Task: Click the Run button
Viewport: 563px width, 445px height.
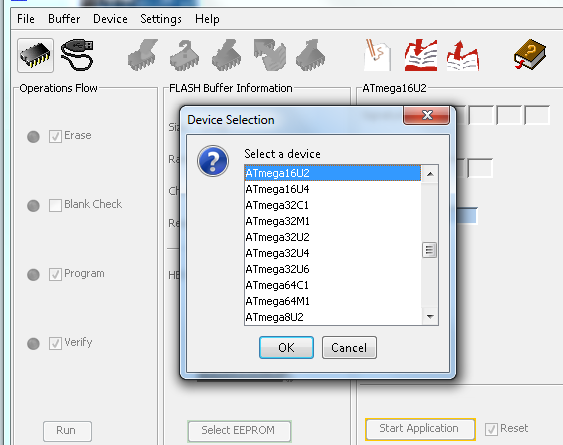Action: (67, 431)
